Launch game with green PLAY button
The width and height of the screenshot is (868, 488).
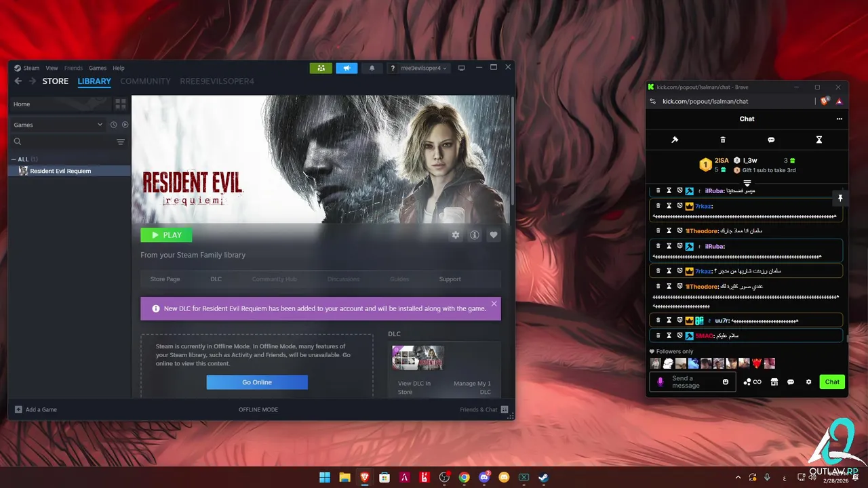tap(166, 235)
